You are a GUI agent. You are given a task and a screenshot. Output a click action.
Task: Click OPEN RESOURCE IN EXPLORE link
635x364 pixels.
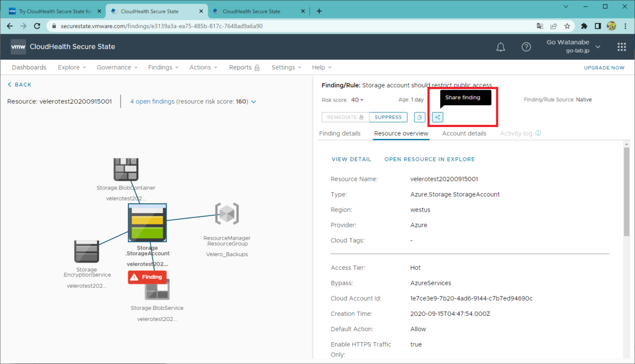pyautogui.click(x=430, y=159)
